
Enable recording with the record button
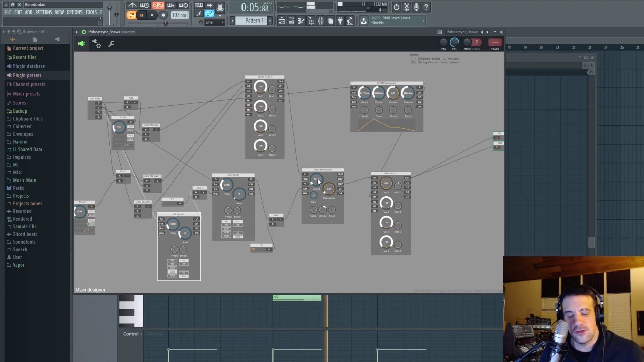coord(163,15)
